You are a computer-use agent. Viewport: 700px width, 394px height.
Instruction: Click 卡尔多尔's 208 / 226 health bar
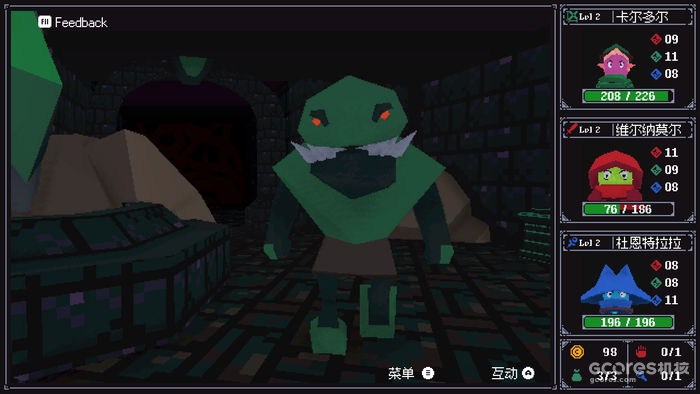[x=628, y=96]
